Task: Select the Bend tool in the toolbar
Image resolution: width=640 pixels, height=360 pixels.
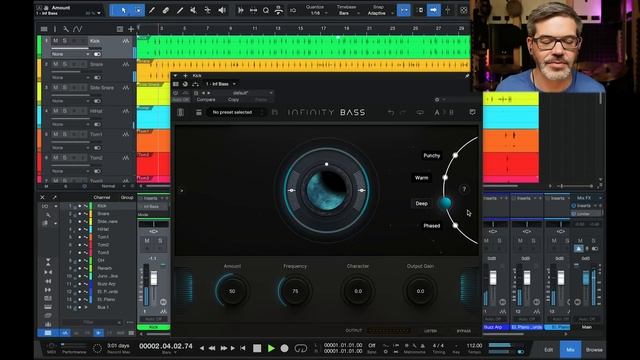Action: coord(207,10)
